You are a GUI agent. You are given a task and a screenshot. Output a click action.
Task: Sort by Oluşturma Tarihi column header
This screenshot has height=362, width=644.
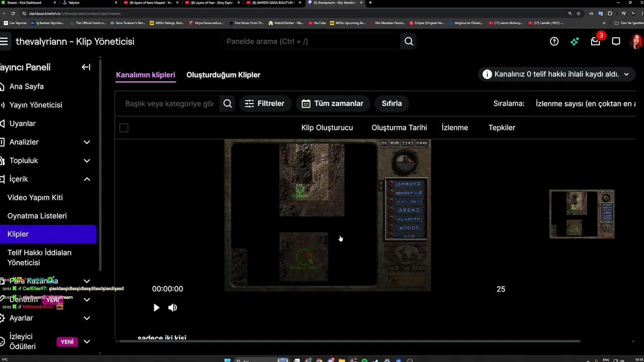point(399,128)
